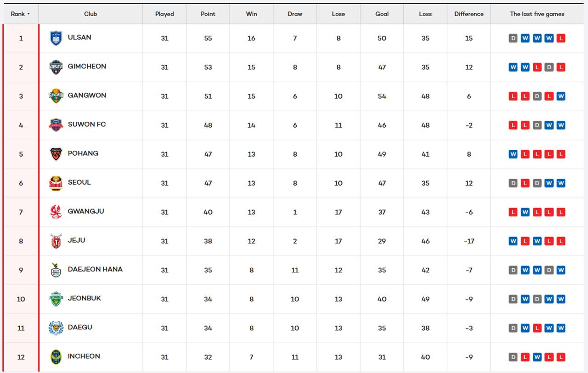This screenshot has width=588, height=373.
Task: Click the Gangwon club logo
Action: pyautogui.click(x=56, y=96)
